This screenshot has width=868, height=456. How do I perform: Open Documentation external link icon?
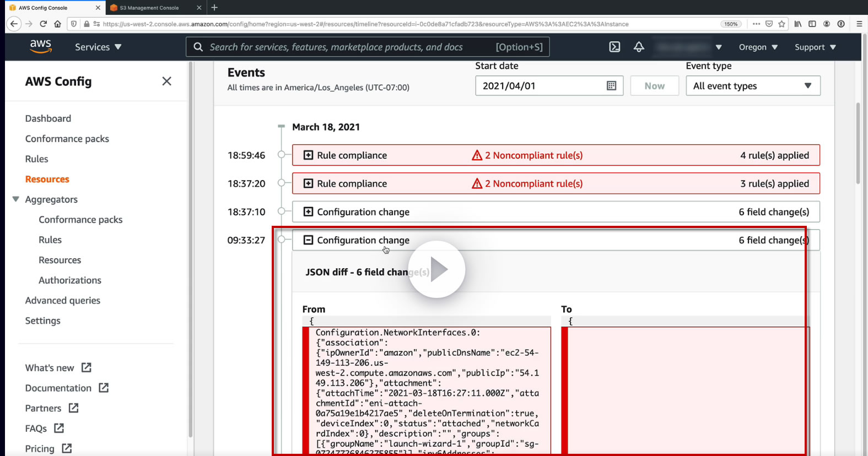point(104,388)
